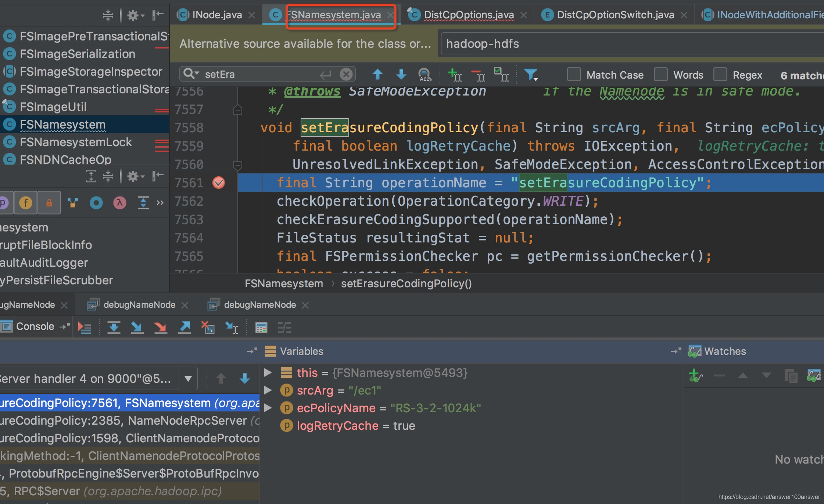
Task: Select FSNamesystemLock in project tree
Action: (75, 142)
